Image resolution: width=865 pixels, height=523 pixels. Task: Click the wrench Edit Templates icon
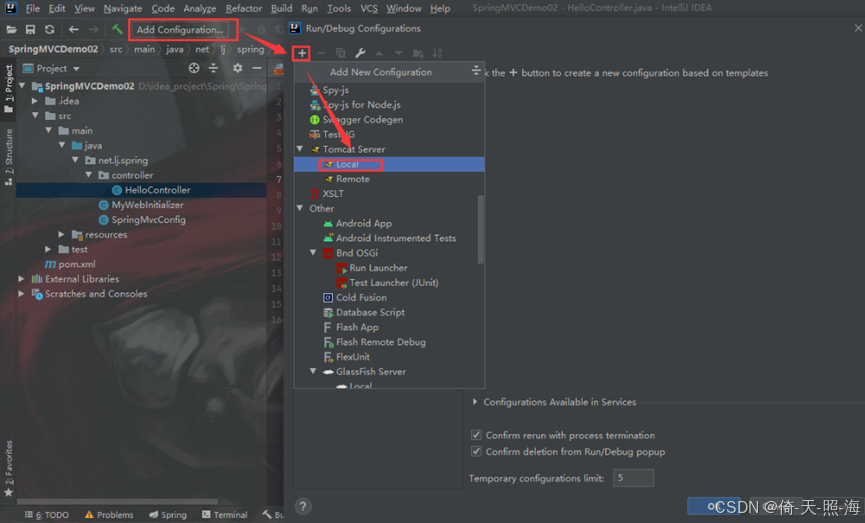click(x=360, y=53)
